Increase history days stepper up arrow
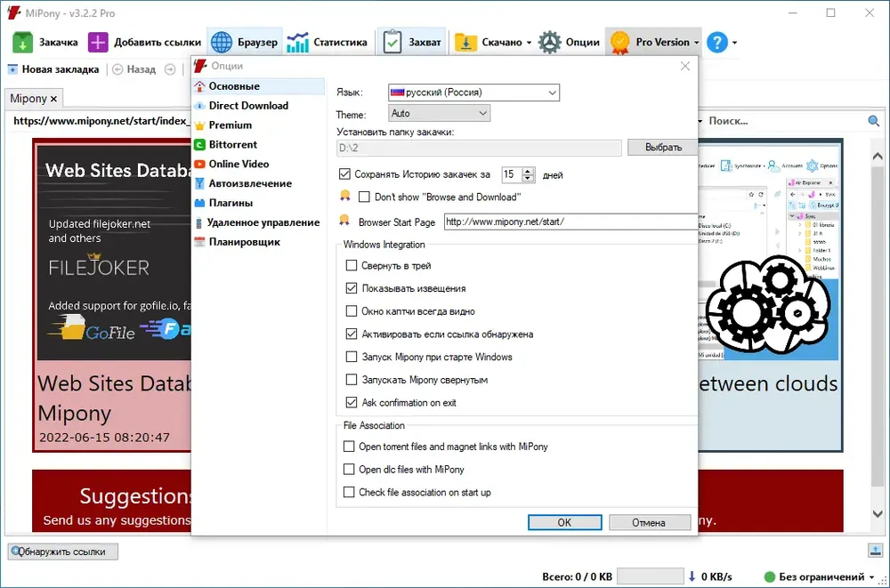 [x=529, y=171]
